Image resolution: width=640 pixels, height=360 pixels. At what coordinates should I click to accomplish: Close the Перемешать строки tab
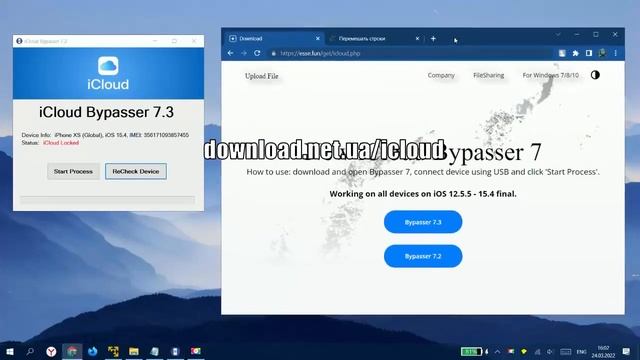417,38
